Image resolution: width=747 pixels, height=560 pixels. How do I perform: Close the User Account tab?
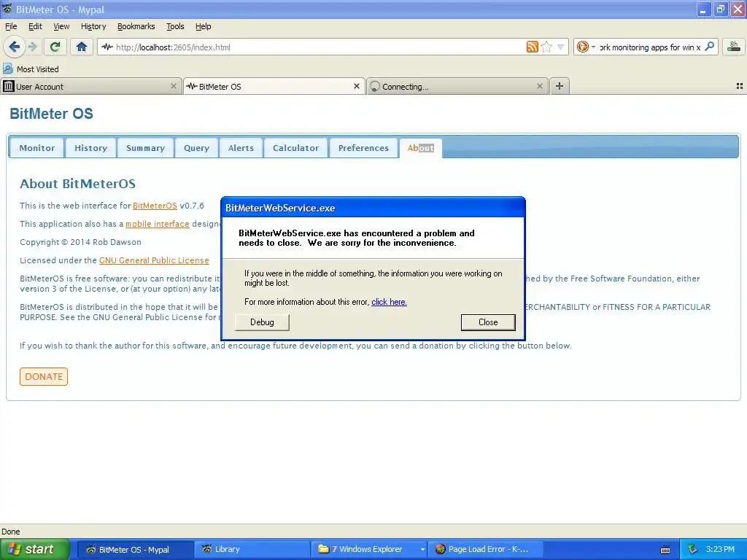174,86
